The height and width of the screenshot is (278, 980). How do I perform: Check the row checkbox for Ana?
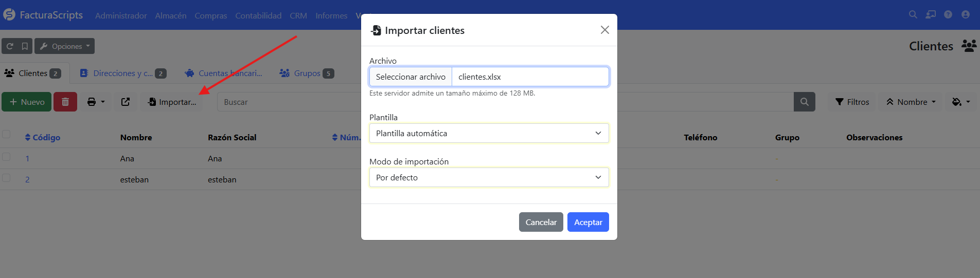[6, 157]
